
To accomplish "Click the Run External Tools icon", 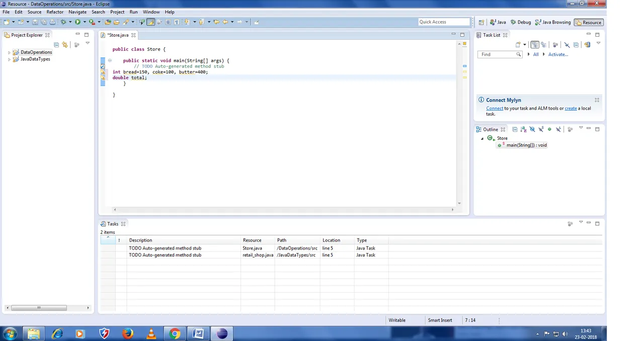I will (92, 22).
